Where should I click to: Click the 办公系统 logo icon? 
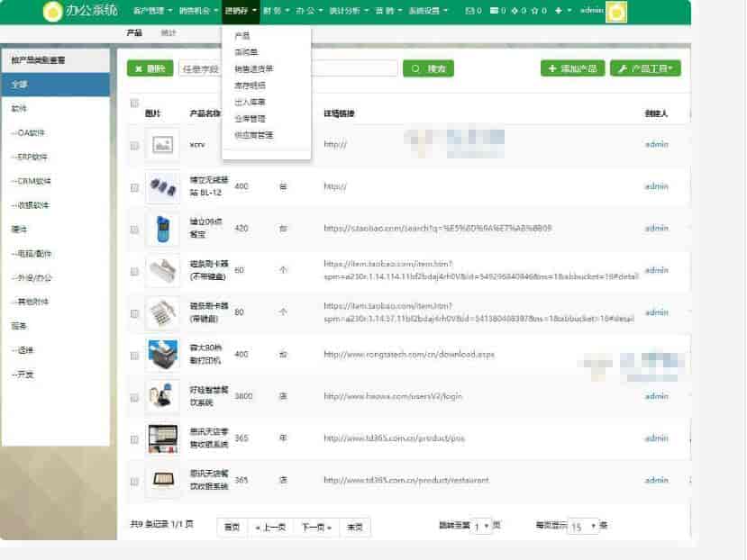[54, 11]
